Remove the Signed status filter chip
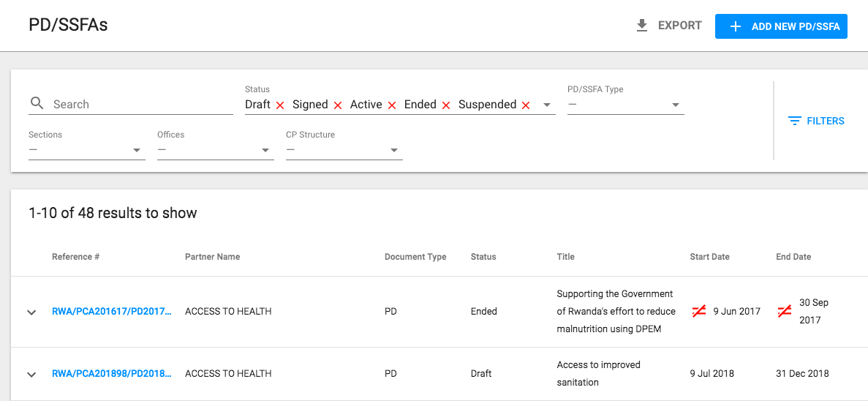 point(338,105)
